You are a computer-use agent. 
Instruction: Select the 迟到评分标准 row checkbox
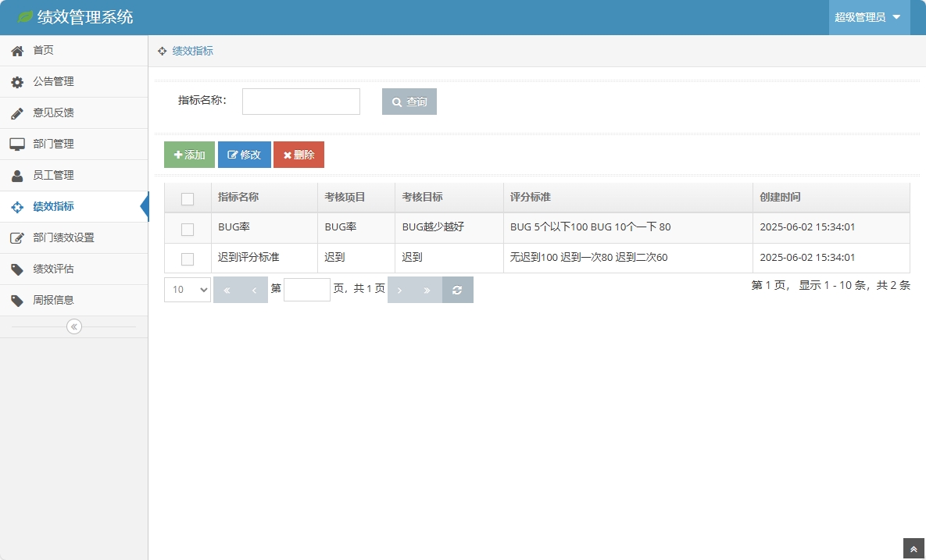(188, 259)
